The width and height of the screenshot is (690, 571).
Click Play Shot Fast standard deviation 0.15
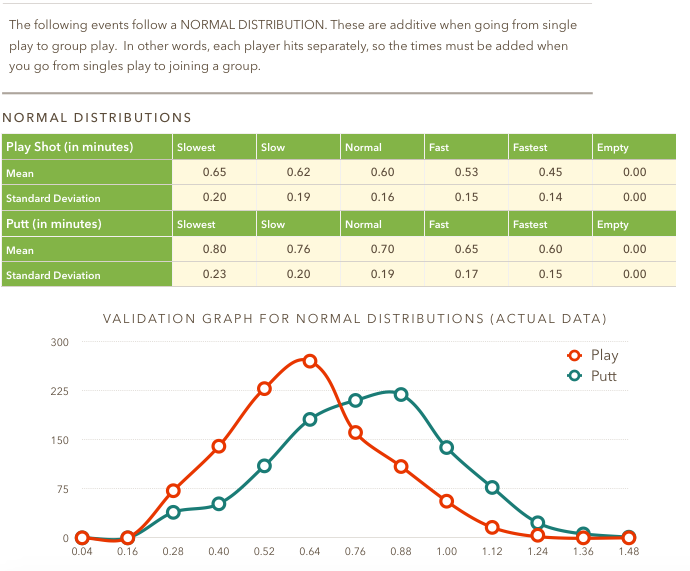click(x=466, y=197)
